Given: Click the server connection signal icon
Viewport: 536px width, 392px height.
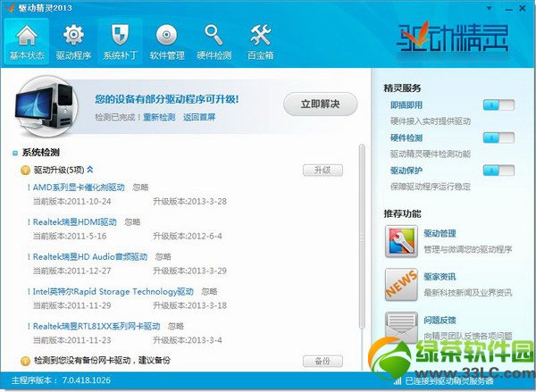Looking at the screenshot, I should point(398,380).
